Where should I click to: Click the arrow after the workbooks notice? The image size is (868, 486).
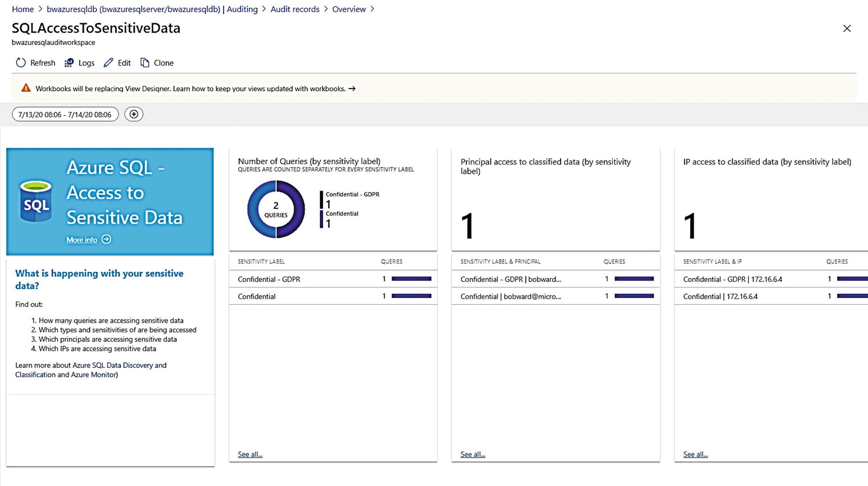point(352,89)
